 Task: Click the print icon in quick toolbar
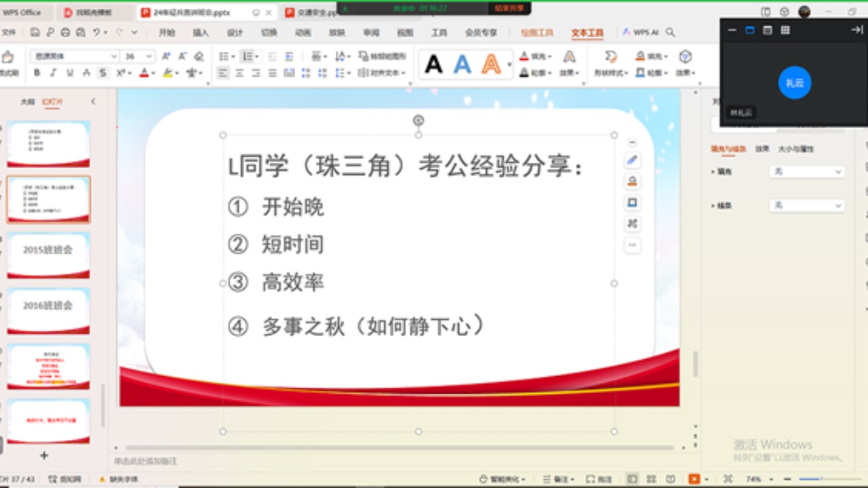point(65,32)
